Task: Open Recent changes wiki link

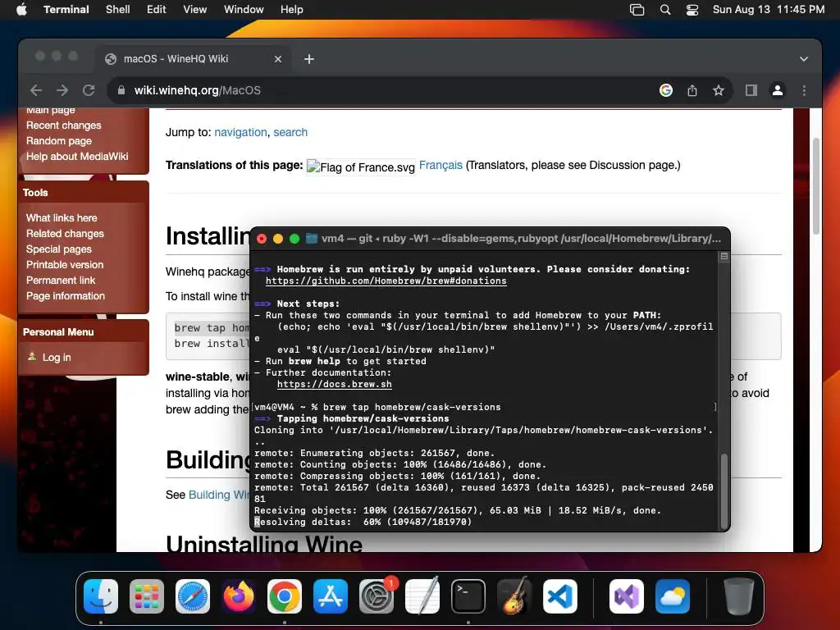Action: coord(64,126)
